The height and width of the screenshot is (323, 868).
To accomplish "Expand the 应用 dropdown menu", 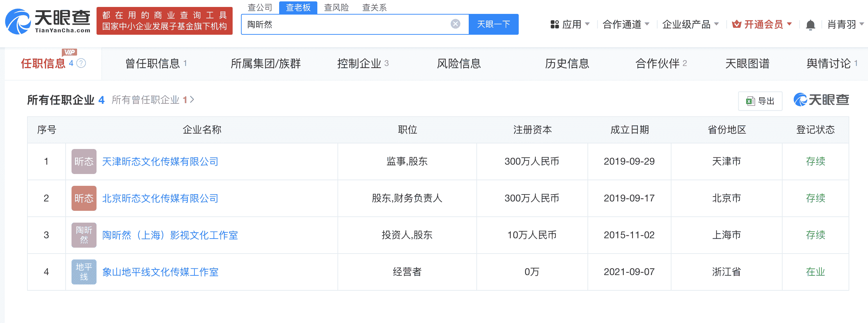I will (x=570, y=24).
